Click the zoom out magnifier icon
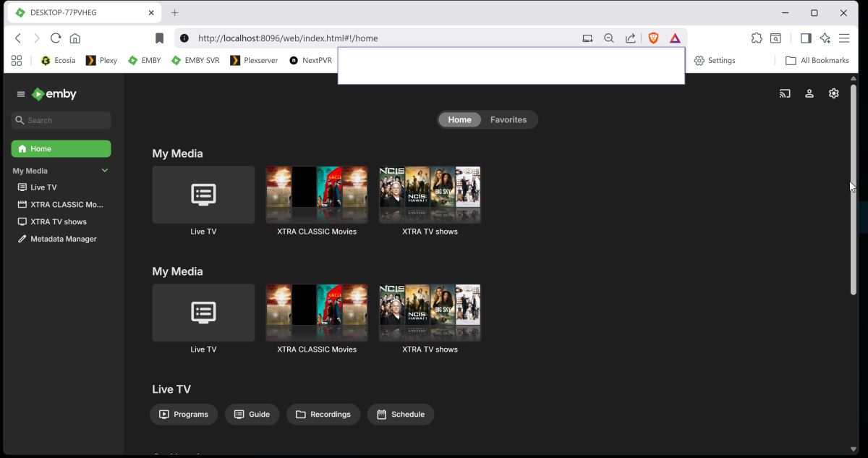Viewport: 868px width, 458px height. click(609, 38)
